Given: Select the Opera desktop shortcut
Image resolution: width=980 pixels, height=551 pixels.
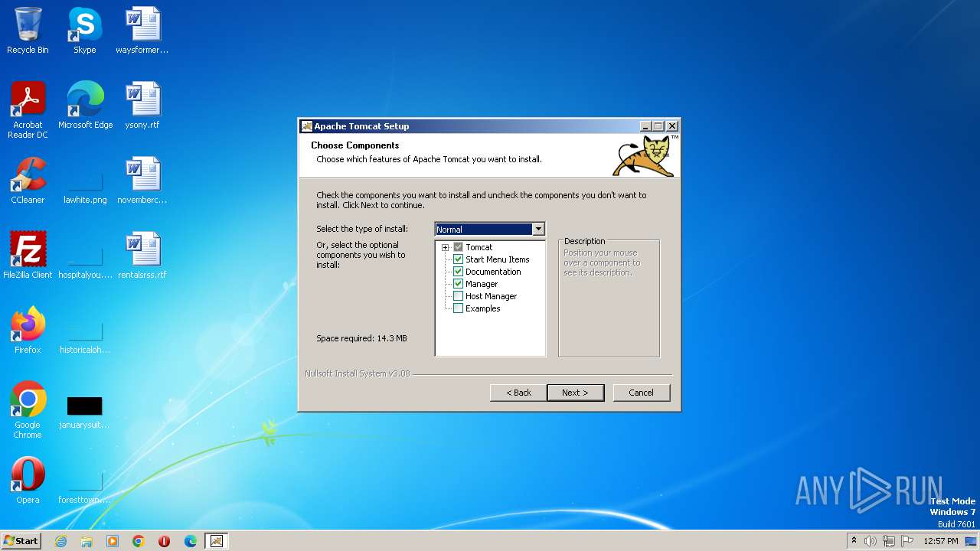Looking at the screenshot, I should pyautogui.click(x=28, y=481).
